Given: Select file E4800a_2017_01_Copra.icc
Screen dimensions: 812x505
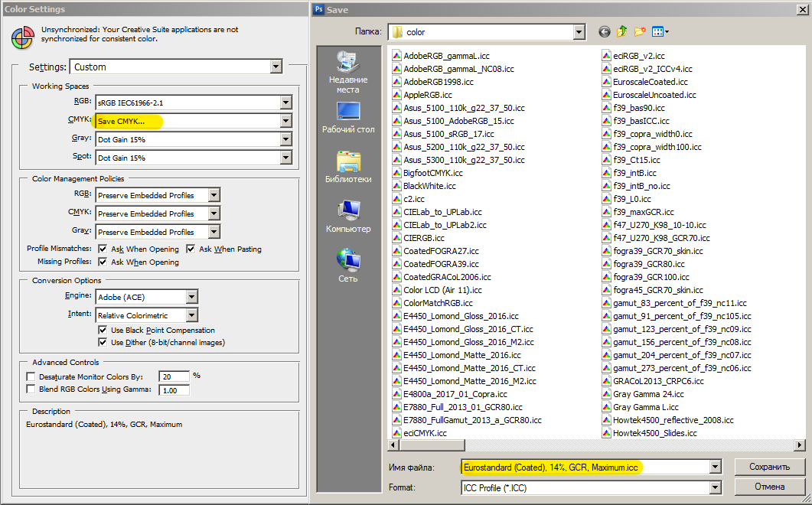Looking at the screenshot, I should click(x=455, y=394).
